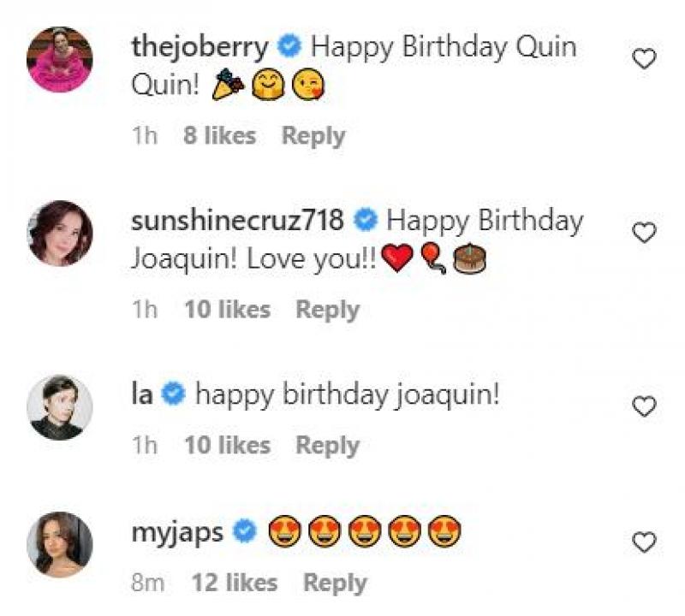View myjaps's profile avatar
Viewport: 685px width, 616px height.
click(60, 542)
